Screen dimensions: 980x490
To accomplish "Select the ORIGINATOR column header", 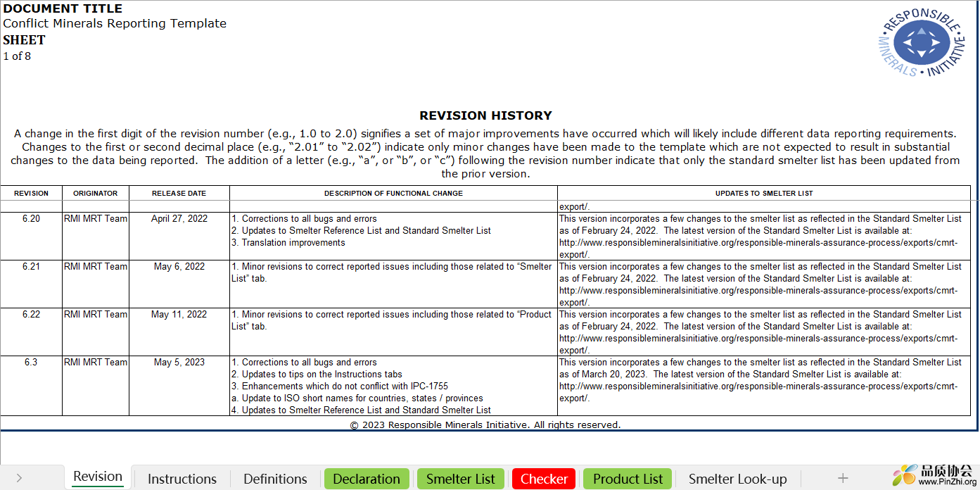I will click(x=96, y=194).
